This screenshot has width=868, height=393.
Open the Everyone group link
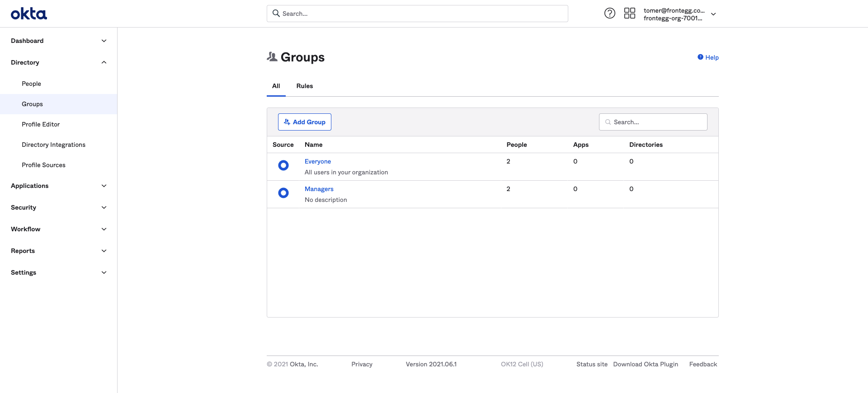coord(318,161)
